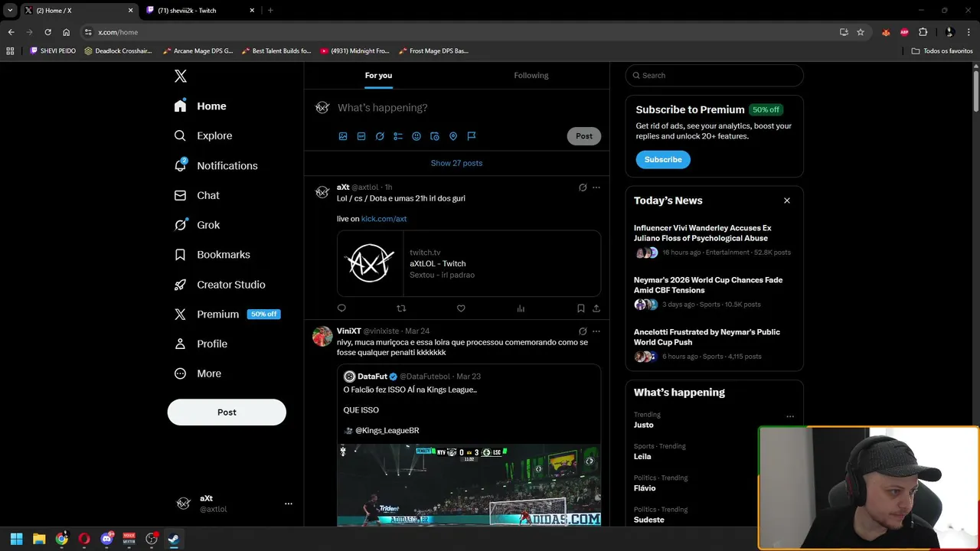980x551 pixels.
Task: Add GIF icon in composer
Action: [361, 136]
